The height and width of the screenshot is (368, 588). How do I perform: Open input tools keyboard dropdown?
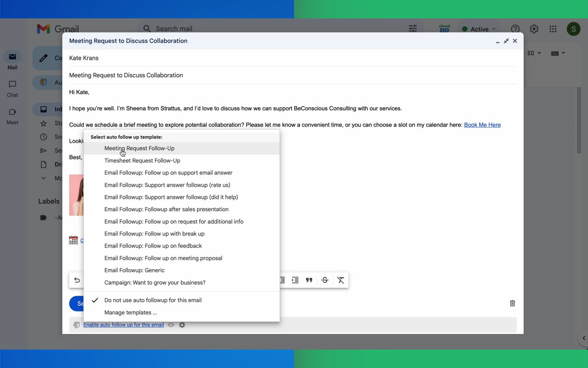click(558, 53)
